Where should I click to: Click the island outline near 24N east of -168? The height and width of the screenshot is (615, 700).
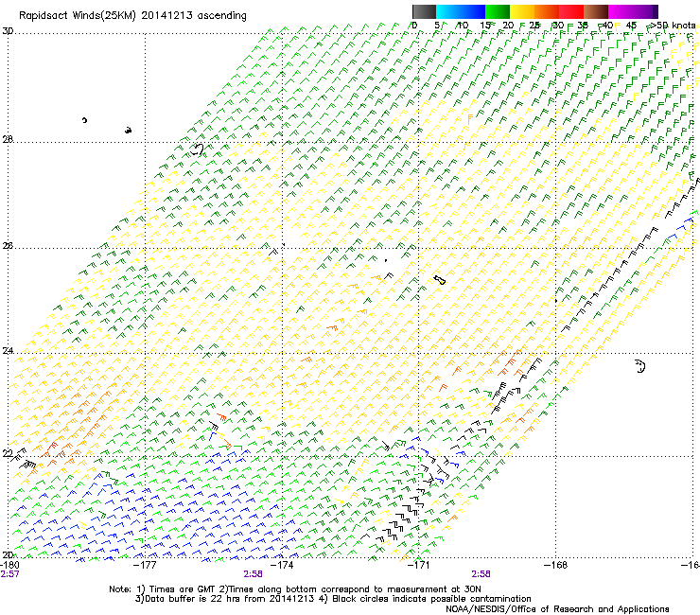640,366
